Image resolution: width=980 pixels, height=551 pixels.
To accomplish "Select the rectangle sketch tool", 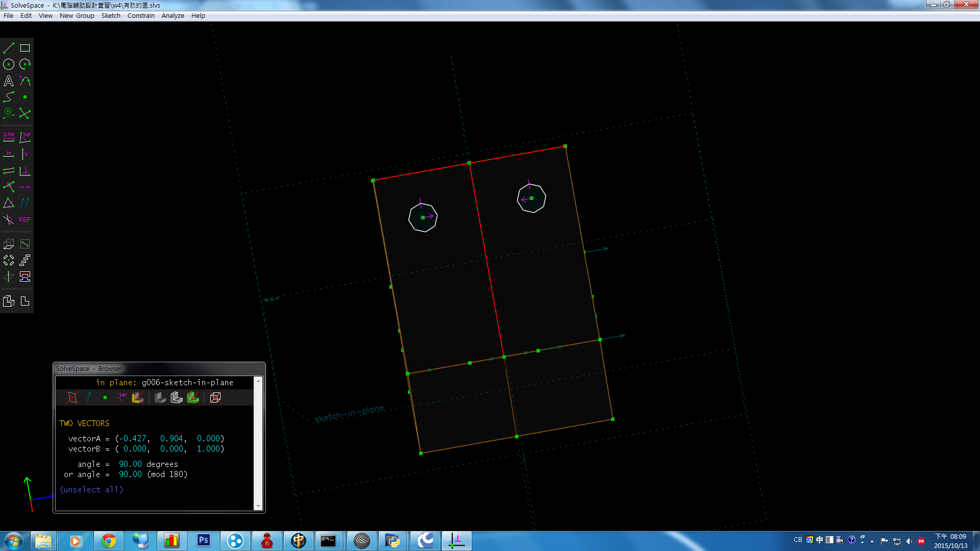I will coord(25,48).
